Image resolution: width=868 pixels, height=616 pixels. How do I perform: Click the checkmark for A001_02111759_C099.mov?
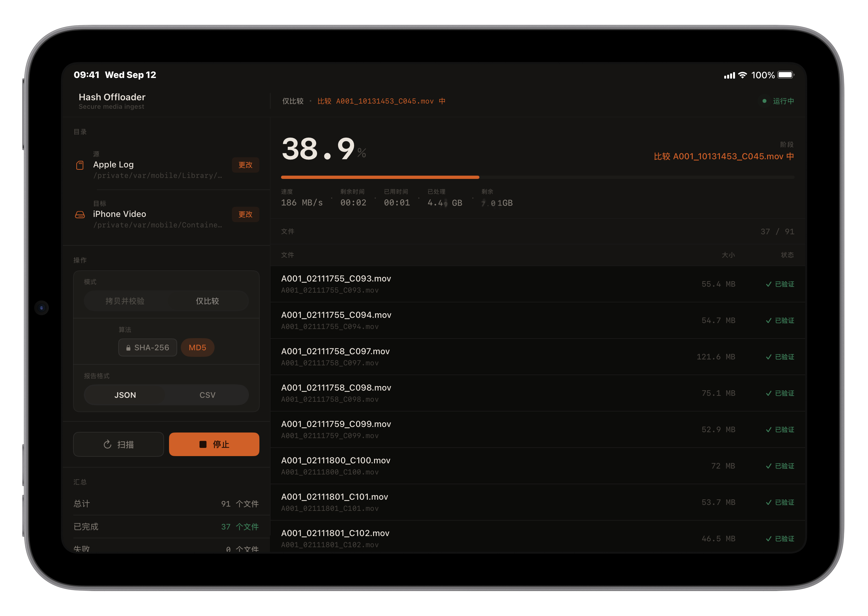click(768, 430)
